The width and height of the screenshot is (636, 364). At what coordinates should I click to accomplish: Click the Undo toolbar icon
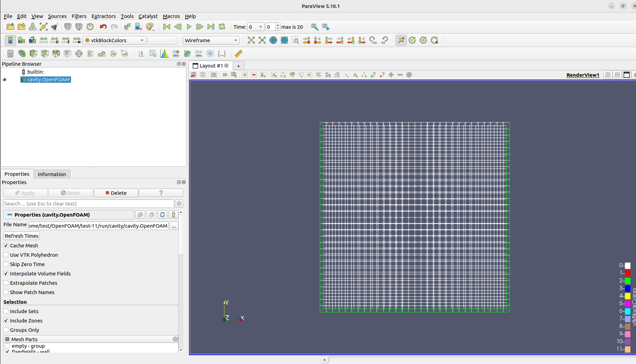coord(103,27)
